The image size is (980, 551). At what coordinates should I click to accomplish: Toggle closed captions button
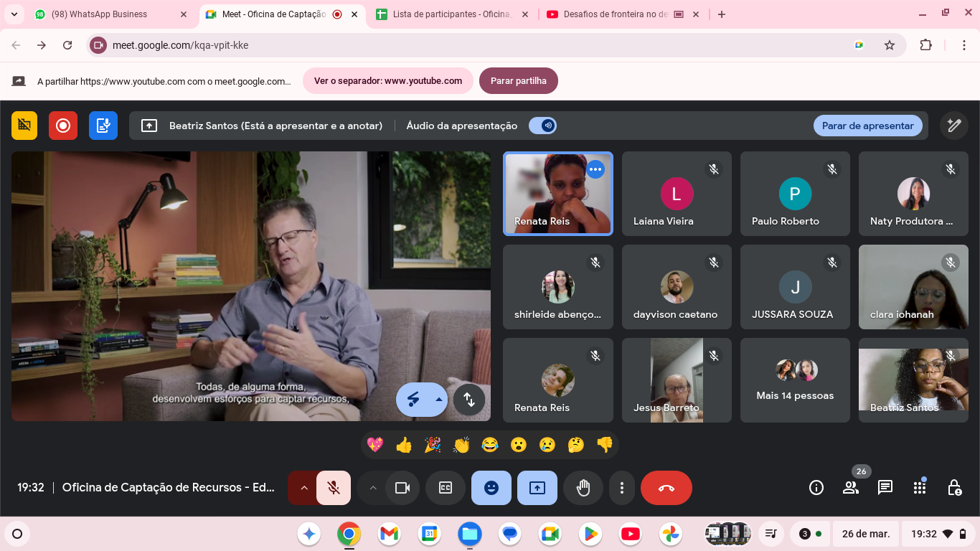(x=446, y=488)
